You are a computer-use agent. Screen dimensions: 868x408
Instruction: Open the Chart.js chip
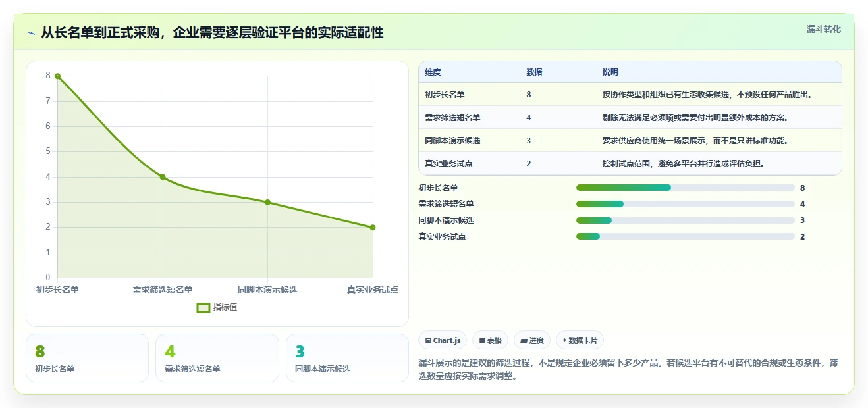click(x=443, y=340)
